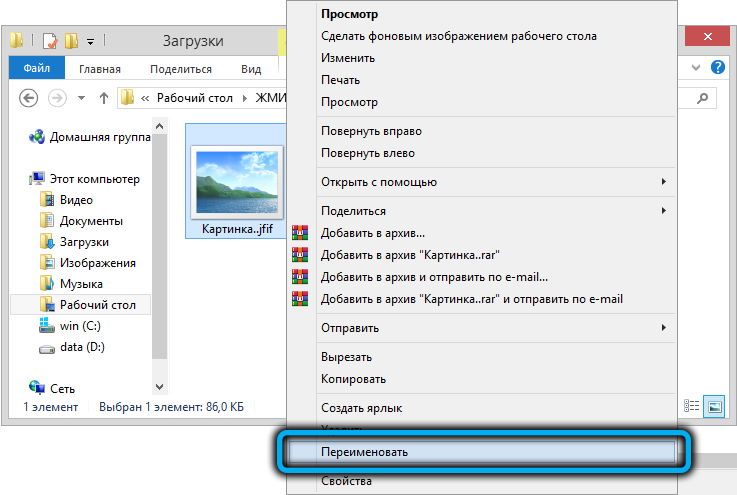Switch to details view icon in status bar
The height and width of the screenshot is (495, 737).
[x=692, y=406]
